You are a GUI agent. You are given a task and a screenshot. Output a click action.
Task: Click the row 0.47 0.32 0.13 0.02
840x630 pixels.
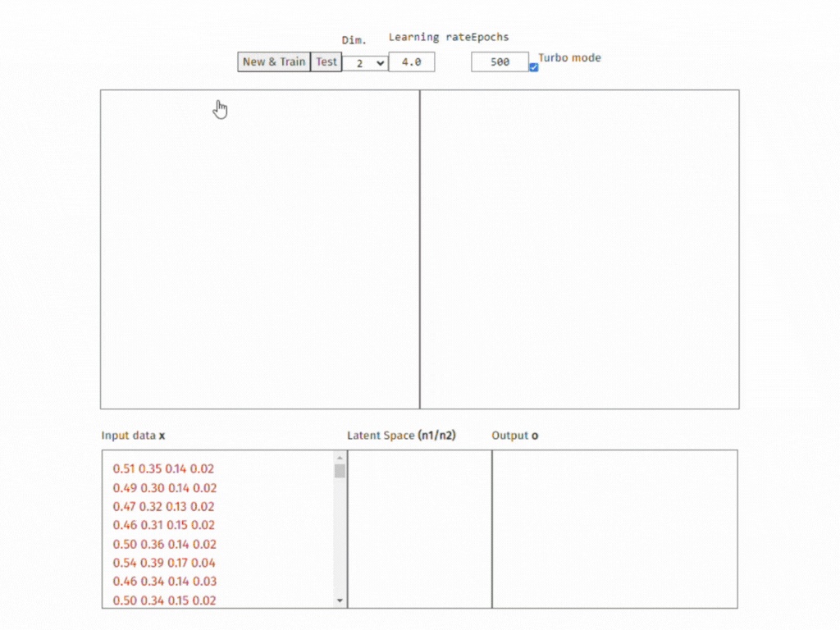163,507
